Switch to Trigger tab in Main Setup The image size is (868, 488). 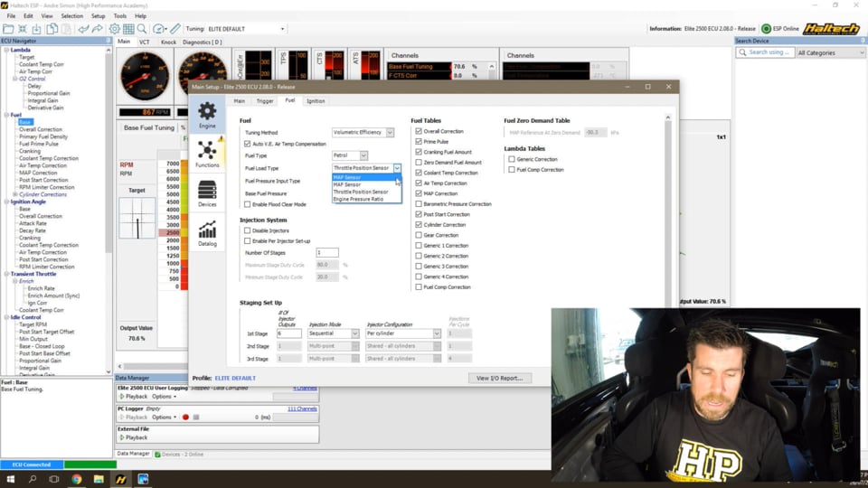[x=265, y=101]
